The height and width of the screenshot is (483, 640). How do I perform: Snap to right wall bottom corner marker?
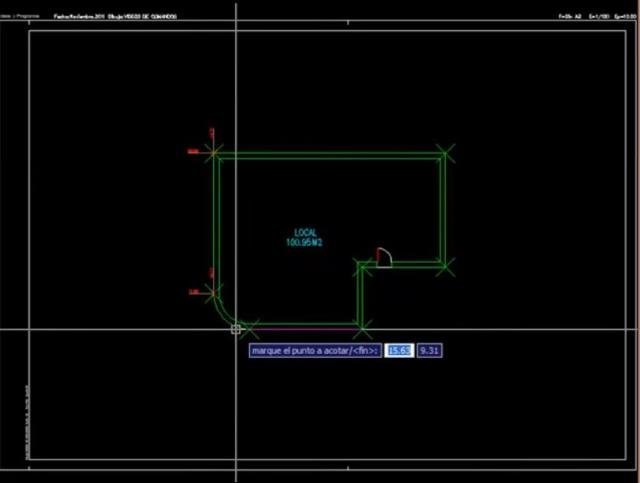[445, 266]
